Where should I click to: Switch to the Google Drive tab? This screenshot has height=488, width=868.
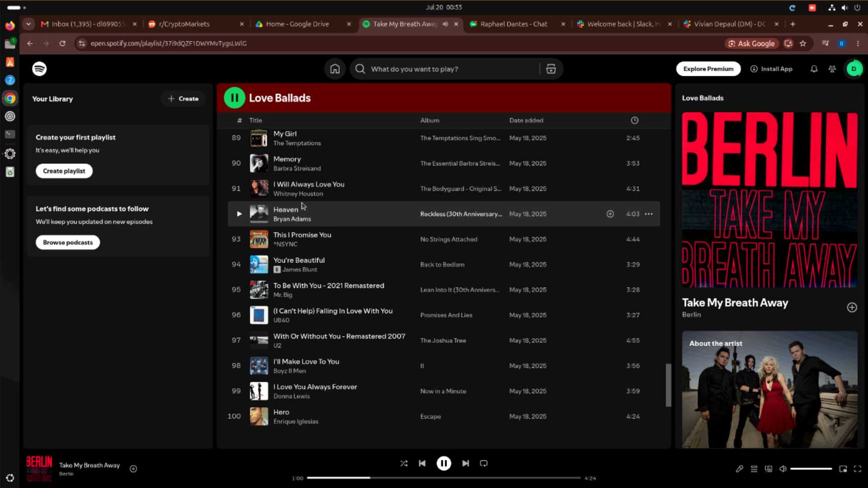pos(303,24)
